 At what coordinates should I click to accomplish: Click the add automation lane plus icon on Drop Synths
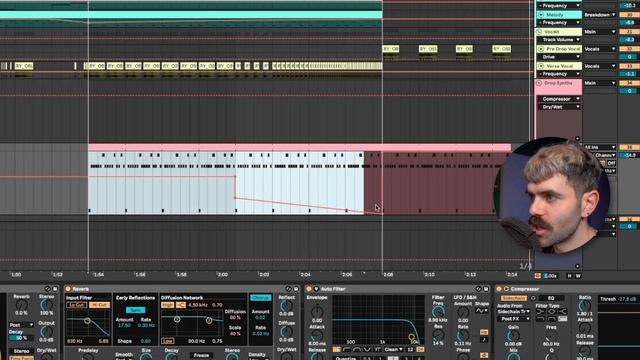pyautogui.click(x=577, y=139)
